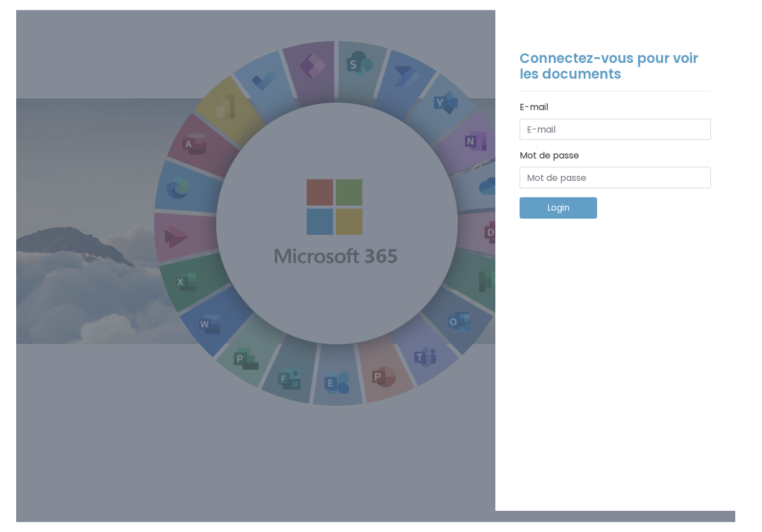Click the Power Apps icon in the wheel
Screen dimensions: 762x532
[x=313, y=66]
